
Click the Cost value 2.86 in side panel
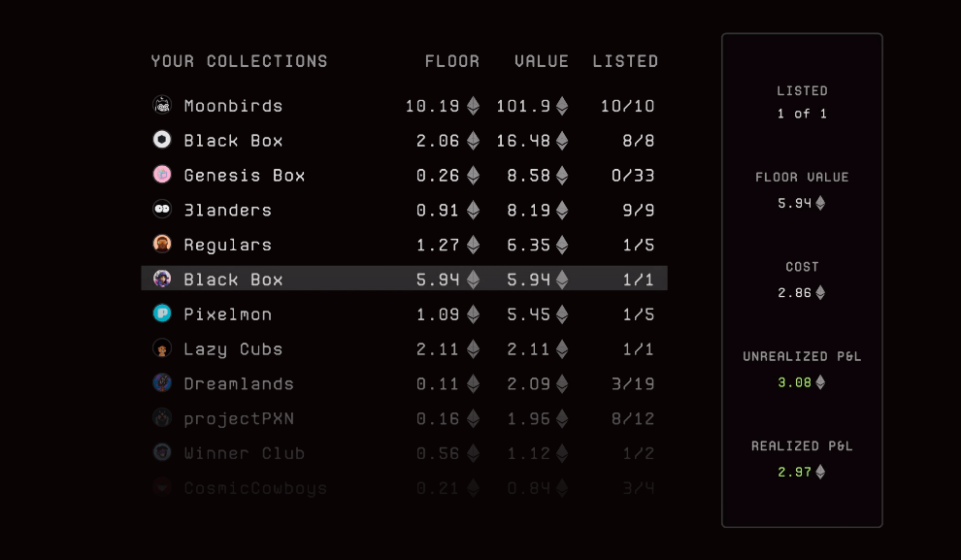pyautogui.click(x=795, y=292)
